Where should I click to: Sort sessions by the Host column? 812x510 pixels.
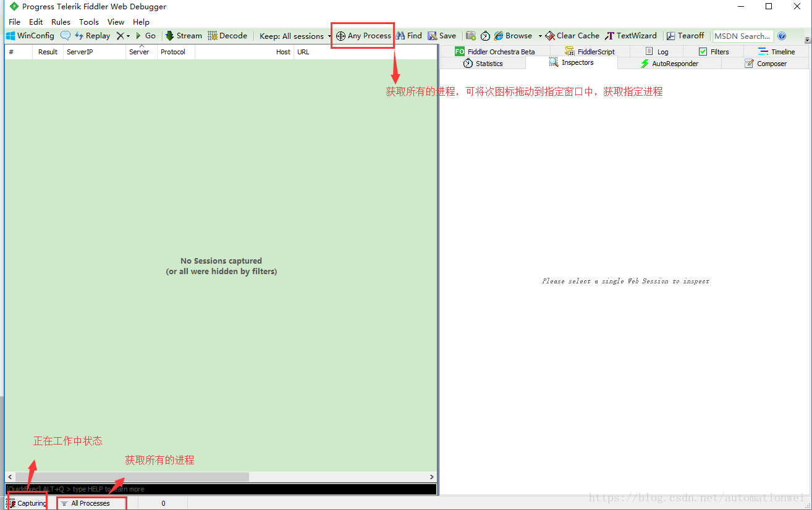[245, 52]
